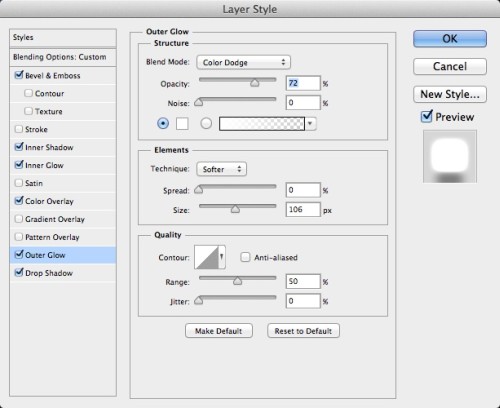500x408 pixels.
Task: Click the Size value input field
Action: pos(303,209)
